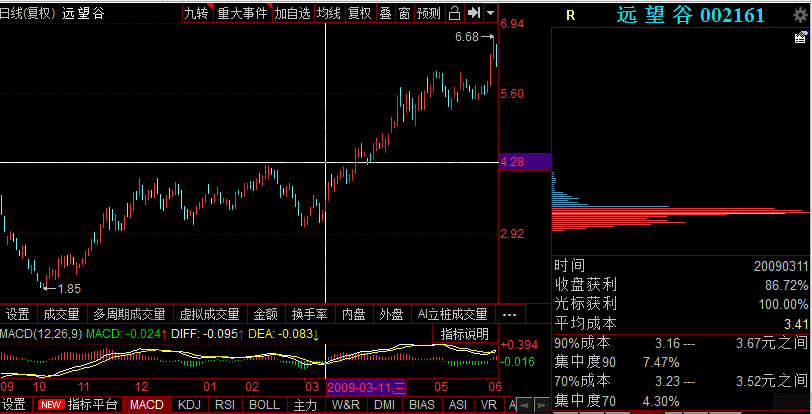Toggle 复权 price adjustment in toolbar
812x414 pixels.
pos(359,13)
